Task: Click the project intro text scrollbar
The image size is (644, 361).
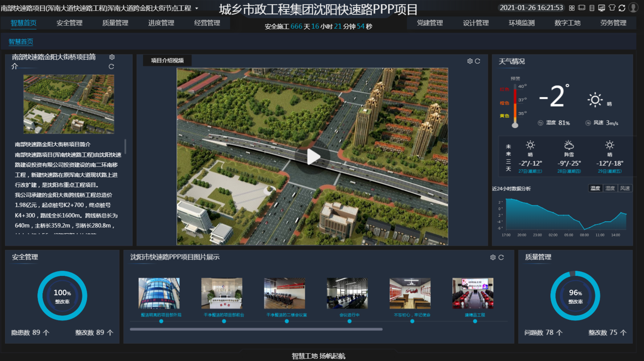Action: point(125,147)
